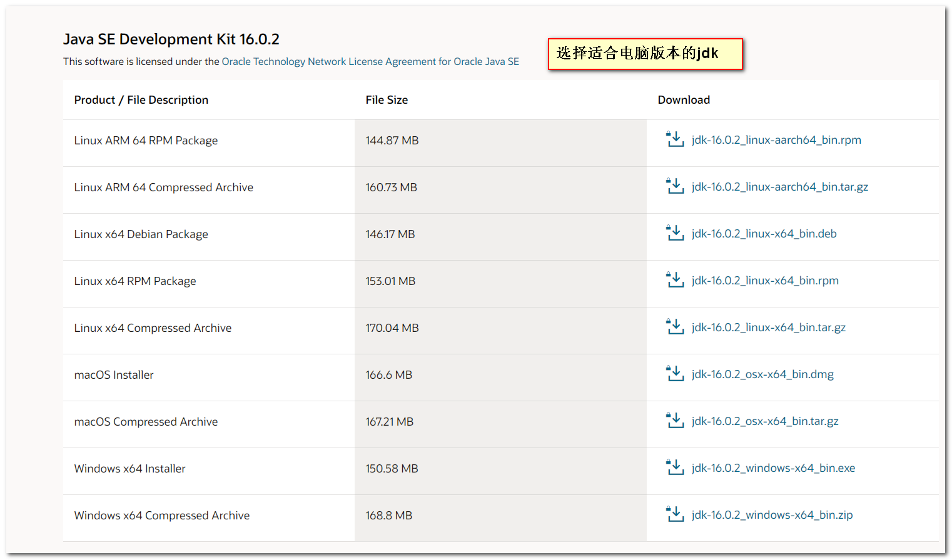This screenshot has height=560, width=952.
Task: Click 'Download' column header
Action: 684,100
